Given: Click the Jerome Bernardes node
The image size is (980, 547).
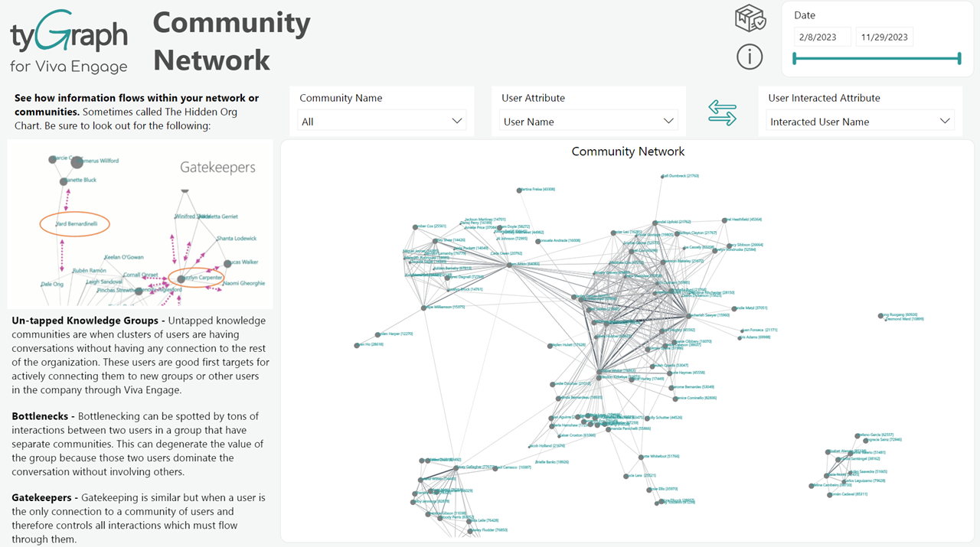Looking at the screenshot, I should [x=673, y=387].
